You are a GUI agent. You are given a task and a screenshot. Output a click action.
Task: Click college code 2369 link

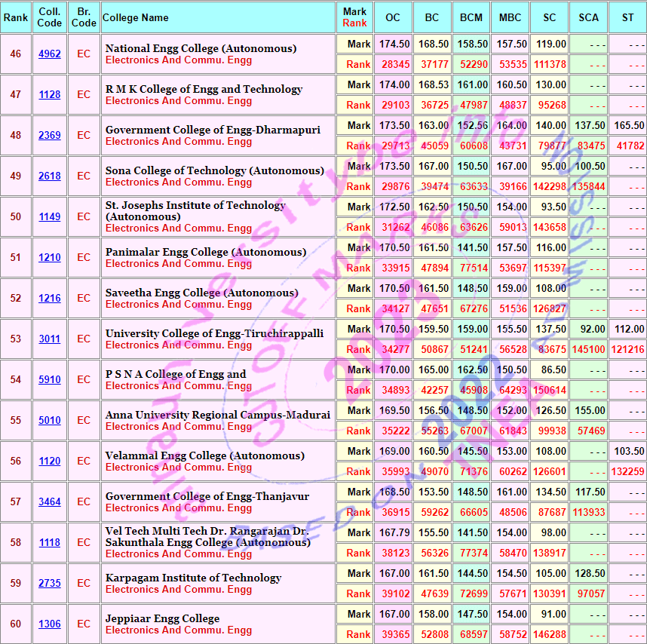[x=50, y=136]
